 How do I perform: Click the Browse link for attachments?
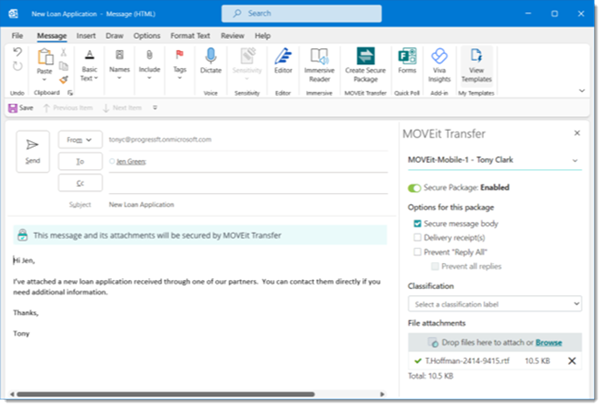point(549,342)
